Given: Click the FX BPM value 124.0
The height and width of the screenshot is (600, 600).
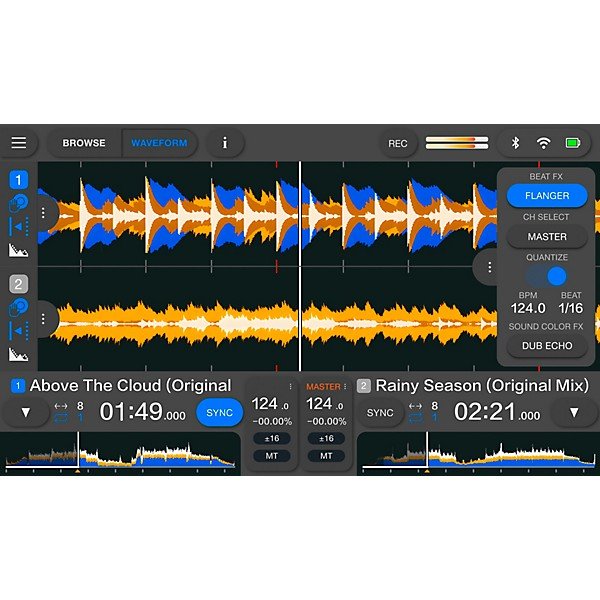Looking at the screenshot, I should pos(528,308).
